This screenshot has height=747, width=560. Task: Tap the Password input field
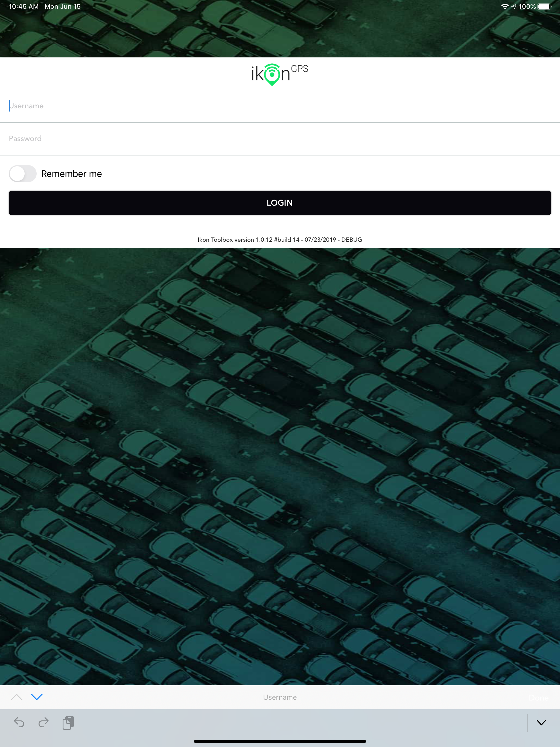[280, 138]
